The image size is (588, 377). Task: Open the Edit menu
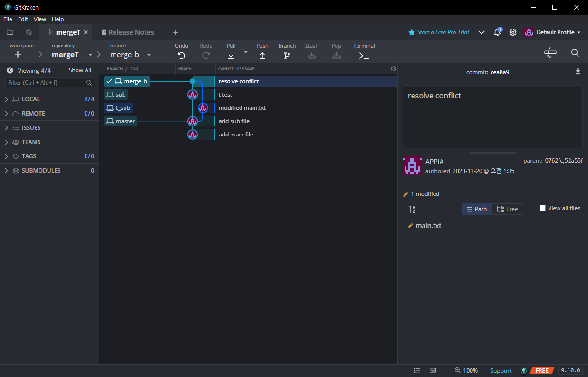(x=23, y=19)
